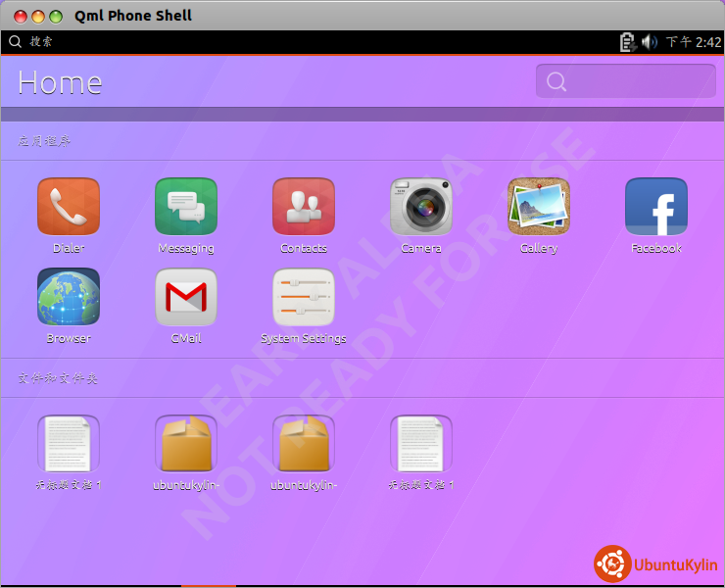Open the second ubuntukylin package file
Image resolution: width=725 pixels, height=588 pixels.
click(x=303, y=444)
